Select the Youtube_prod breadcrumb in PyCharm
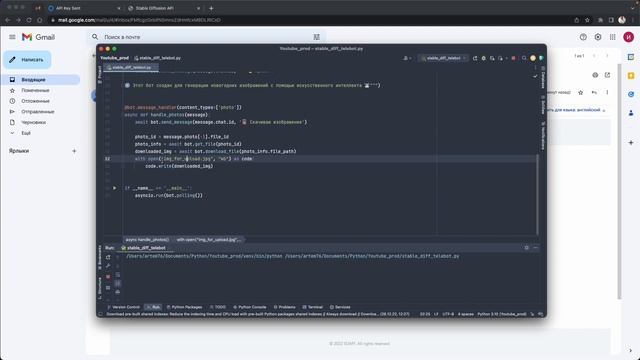The width and height of the screenshot is (640, 360). (x=114, y=58)
